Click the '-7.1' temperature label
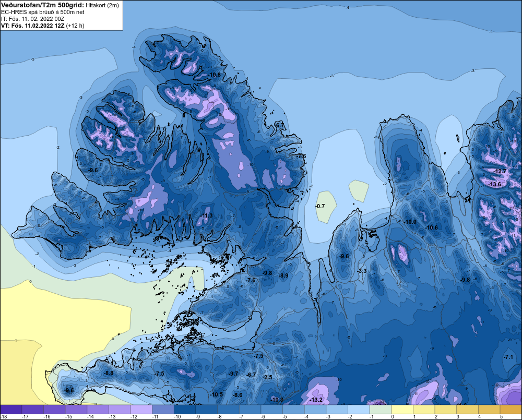 click(508, 357)
